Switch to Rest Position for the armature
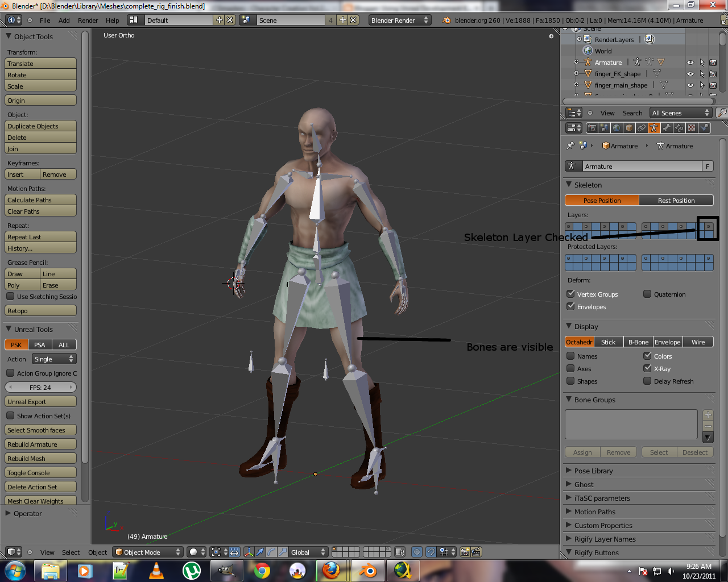This screenshot has width=728, height=582. [x=676, y=200]
